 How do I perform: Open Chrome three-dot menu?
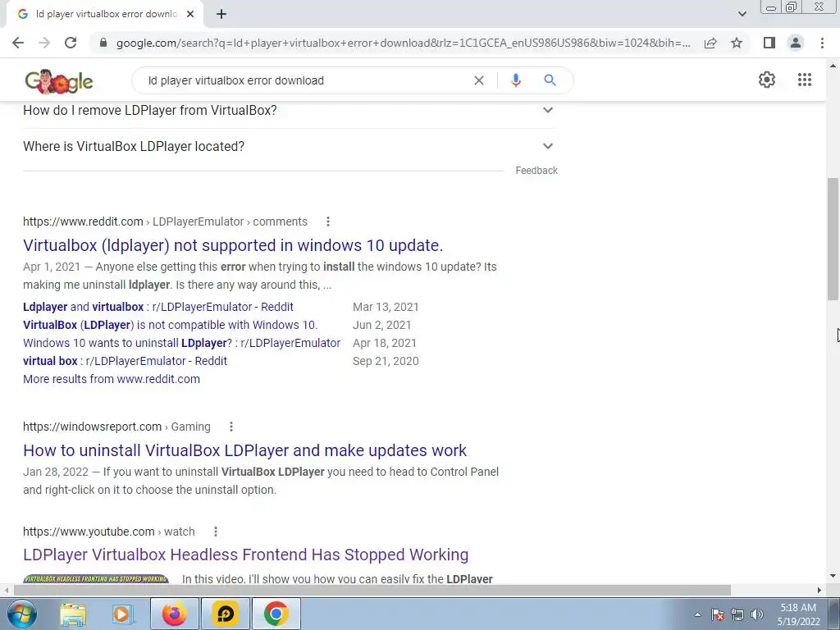pyautogui.click(x=822, y=43)
